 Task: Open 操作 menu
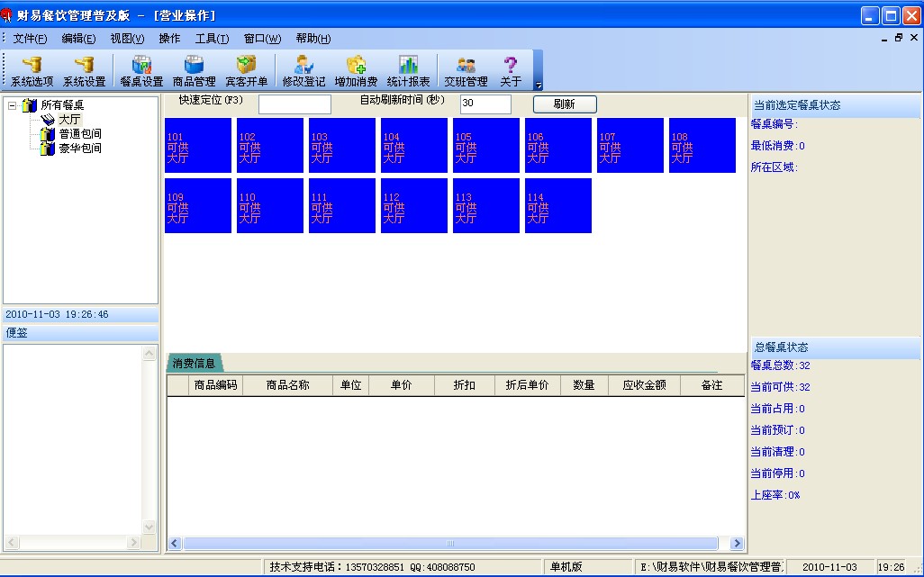pyautogui.click(x=169, y=39)
